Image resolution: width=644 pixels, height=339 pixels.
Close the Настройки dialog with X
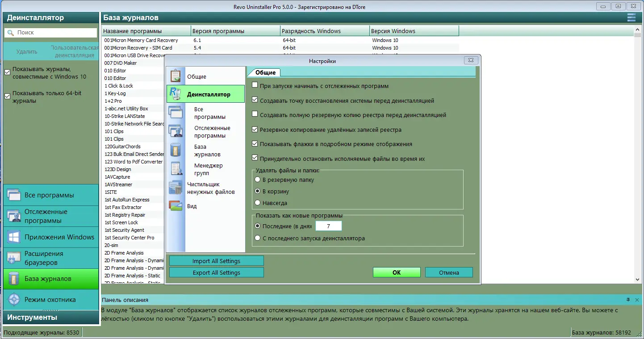[471, 61]
